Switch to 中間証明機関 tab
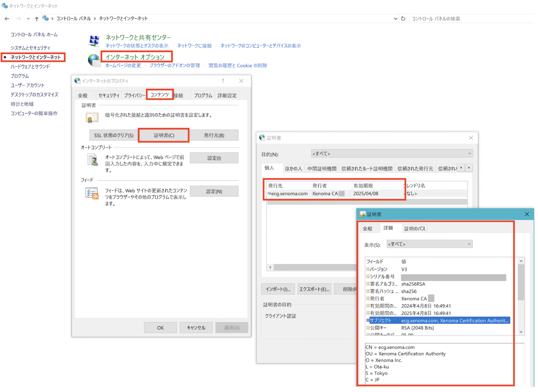This screenshot has height=392, width=538. (322, 169)
